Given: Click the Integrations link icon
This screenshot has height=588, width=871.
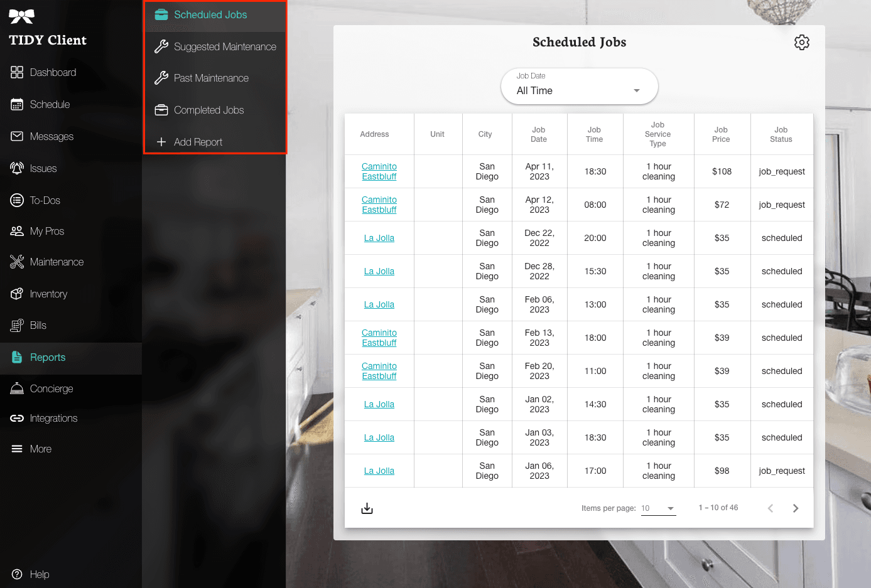Looking at the screenshot, I should coord(17,419).
